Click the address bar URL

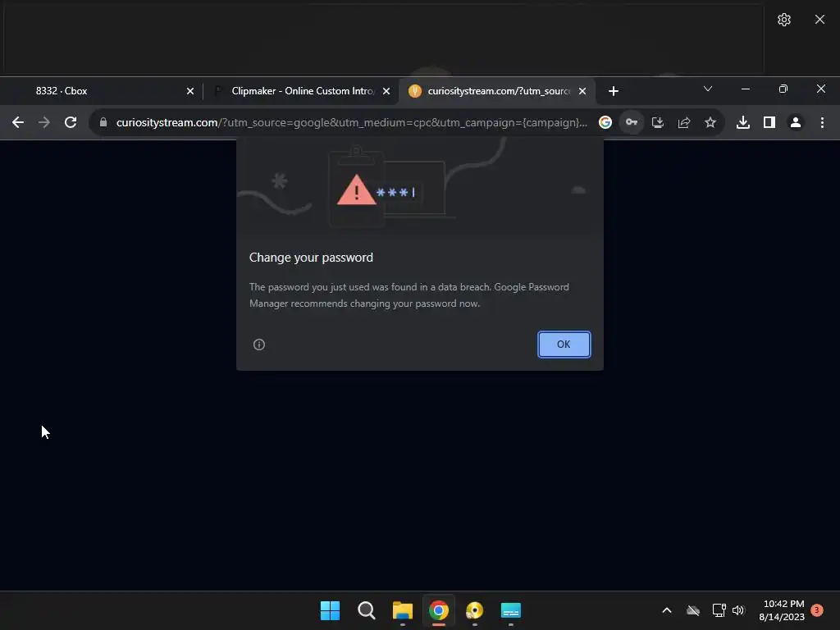[351, 122]
